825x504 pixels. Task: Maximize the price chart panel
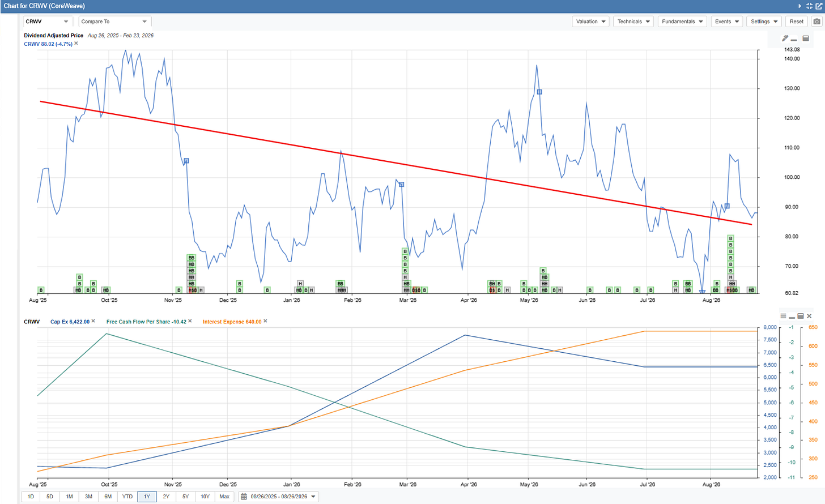(x=806, y=39)
